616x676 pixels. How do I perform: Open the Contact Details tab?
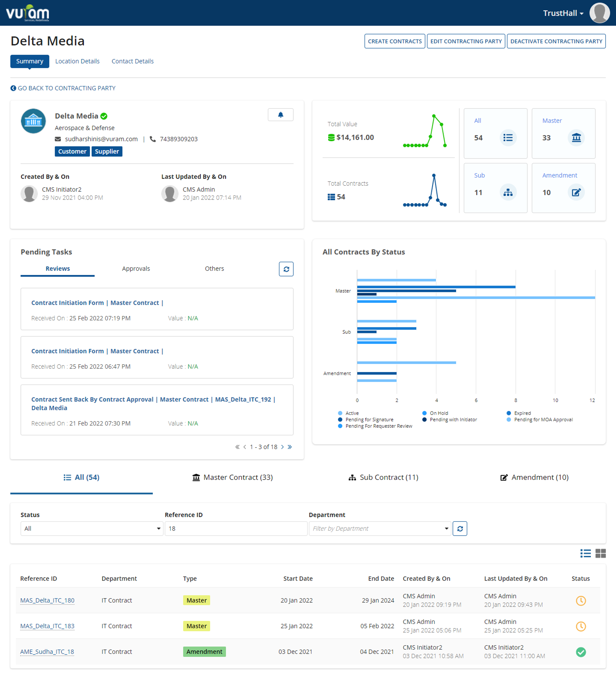pyautogui.click(x=133, y=61)
